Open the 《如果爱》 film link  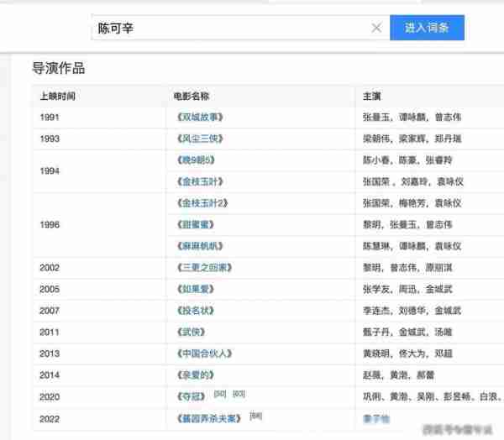[196, 289]
